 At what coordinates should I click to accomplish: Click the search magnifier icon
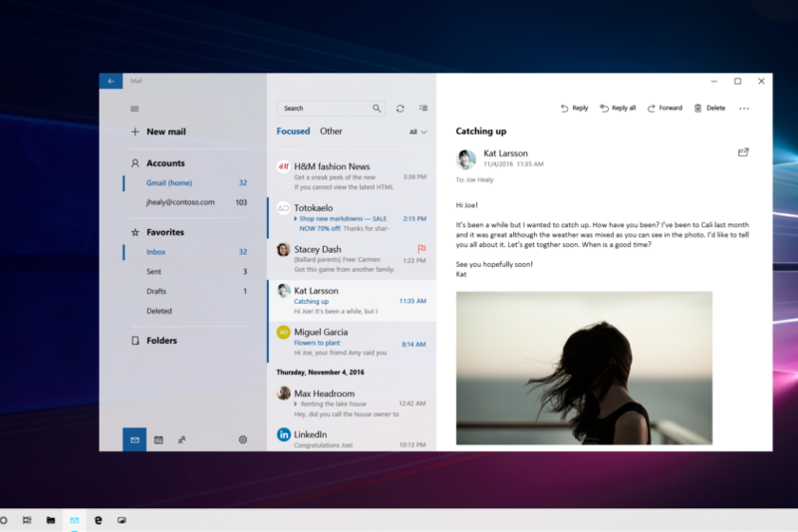tap(376, 108)
